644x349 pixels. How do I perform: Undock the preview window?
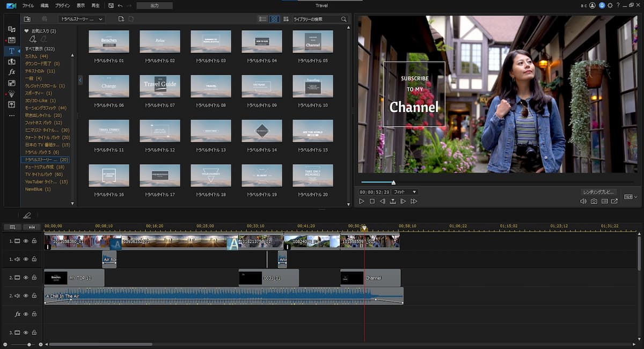614,201
